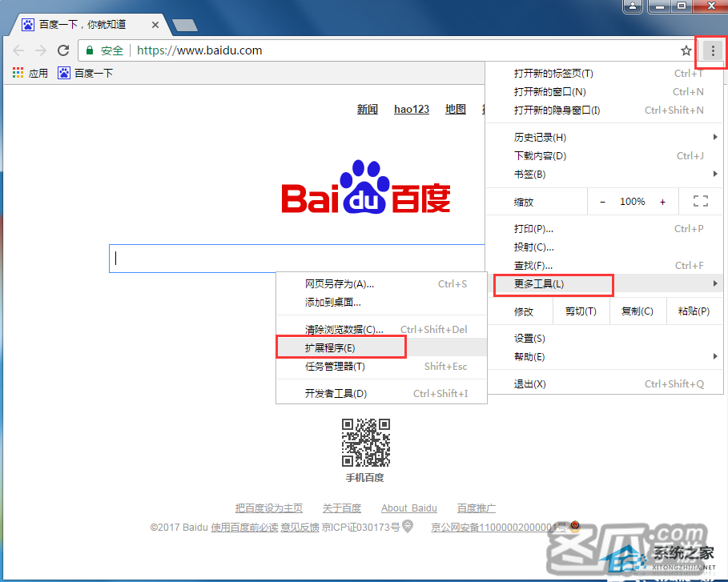728x582 pixels.
Task: Click the Baidu search input box
Action: point(297,258)
